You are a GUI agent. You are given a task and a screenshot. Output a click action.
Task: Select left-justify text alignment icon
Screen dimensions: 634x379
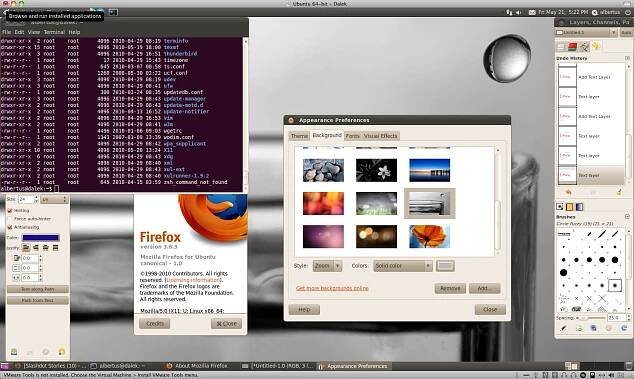26,248
